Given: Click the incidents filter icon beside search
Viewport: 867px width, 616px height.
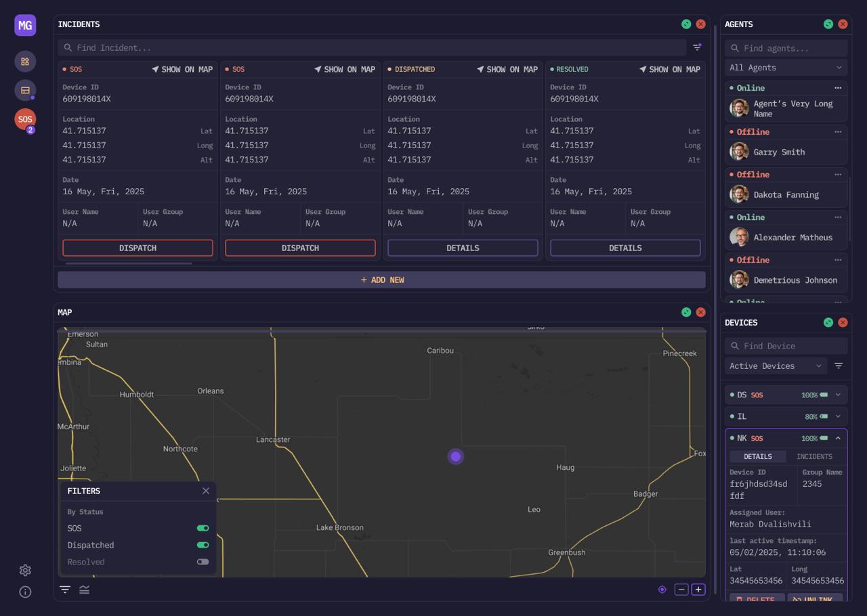Looking at the screenshot, I should pos(697,47).
